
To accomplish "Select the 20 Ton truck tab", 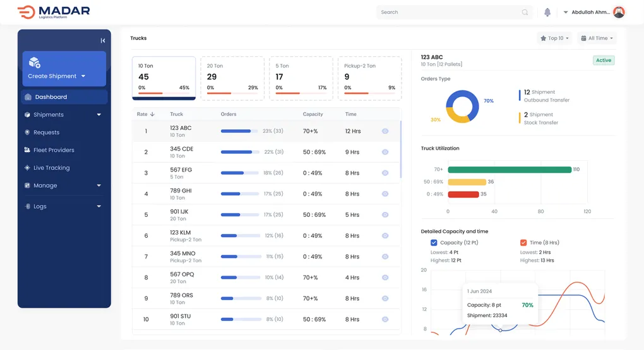I will (232, 78).
